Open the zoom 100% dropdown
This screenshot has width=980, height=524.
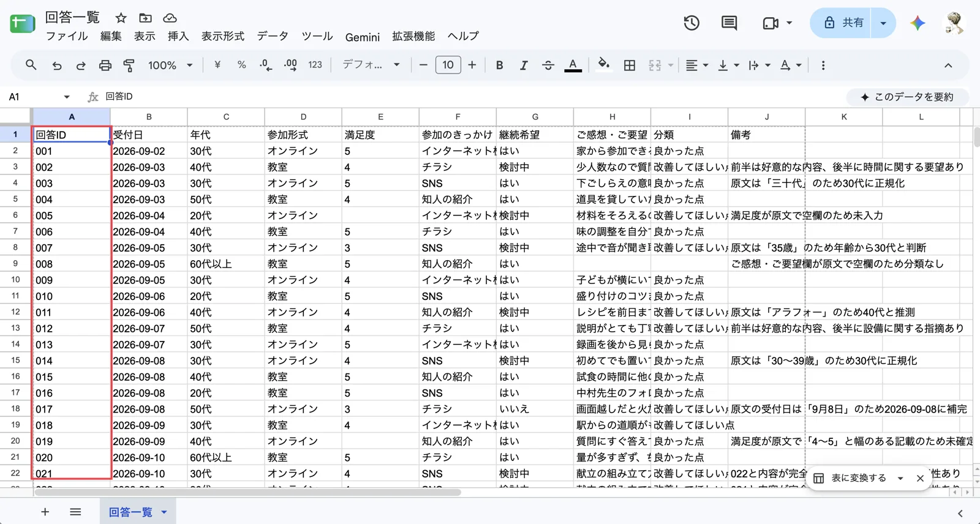click(170, 65)
